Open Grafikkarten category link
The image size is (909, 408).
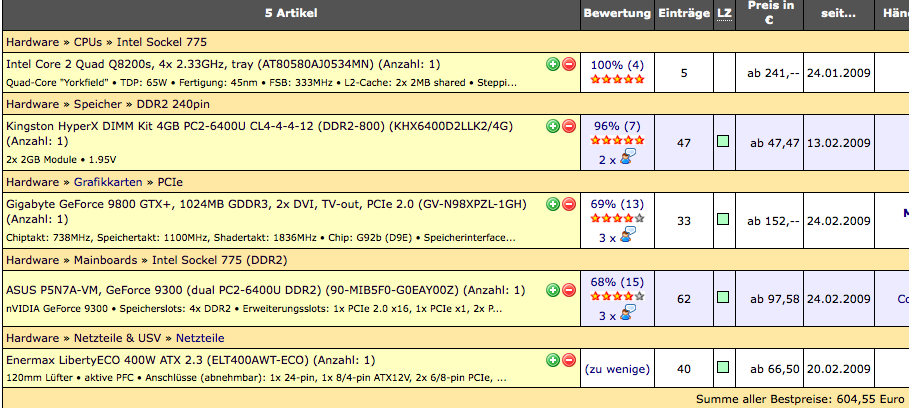(108, 182)
